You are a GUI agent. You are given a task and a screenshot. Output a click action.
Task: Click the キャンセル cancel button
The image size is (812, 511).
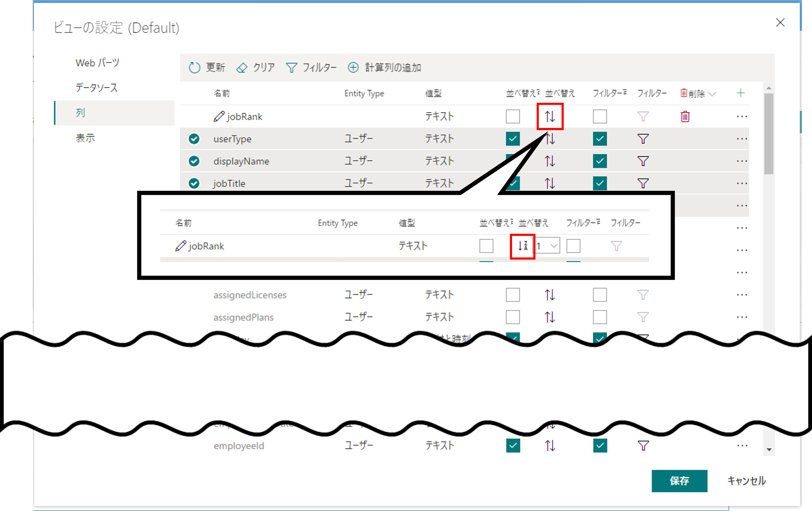[x=746, y=481]
